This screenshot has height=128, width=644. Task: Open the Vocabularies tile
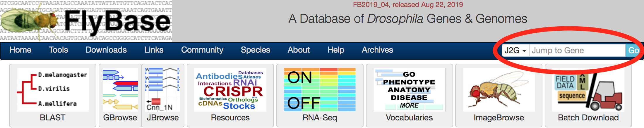pyautogui.click(x=410, y=95)
